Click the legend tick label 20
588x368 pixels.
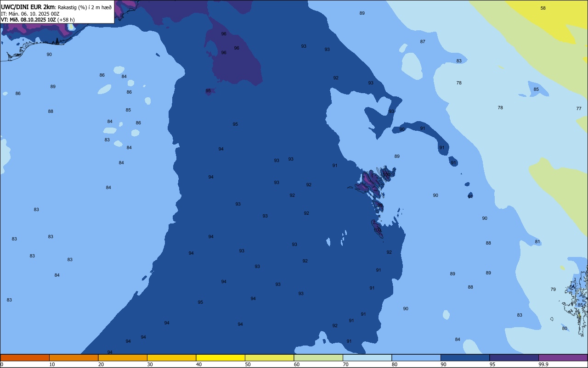coord(101,364)
